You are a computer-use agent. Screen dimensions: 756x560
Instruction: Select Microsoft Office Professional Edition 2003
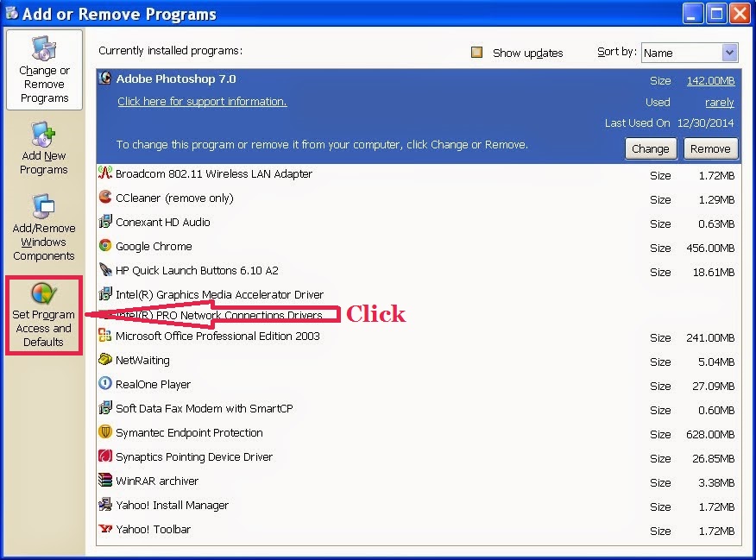click(419, 337)
